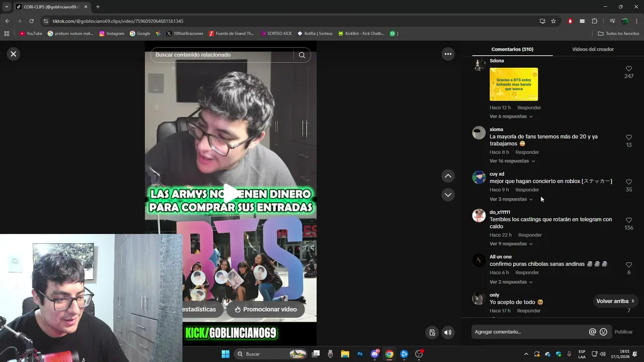Open a new Chrome tab with plus

(98, 7)
